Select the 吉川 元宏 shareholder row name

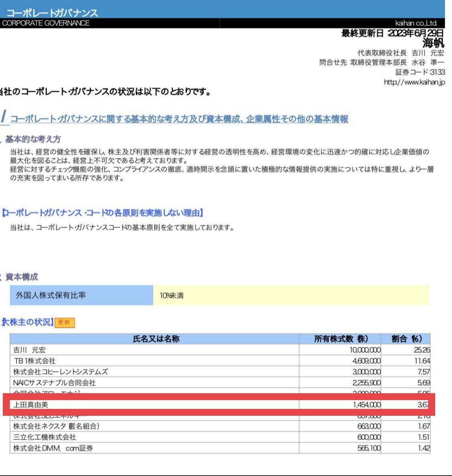[x=29, y=350]
